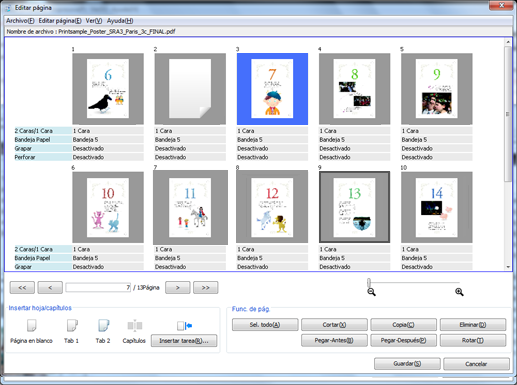Viewport: 517px width, 385px height.
Task: Click the insert task arrow icon
Action: pos(184,325)
